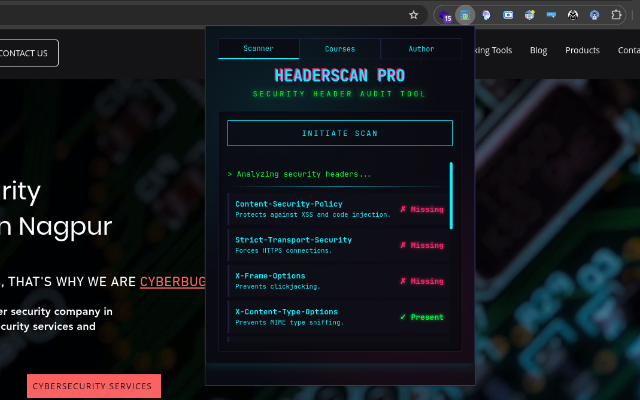640x400 pixels.
Task: Open the Products nav menu item
Action: pos(582,50)
